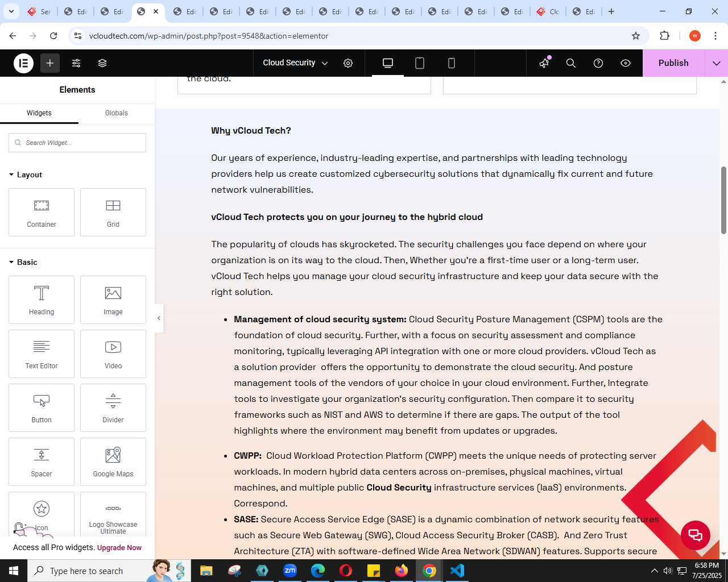
Task: Open the Cloud Security document dropdown
Action: (295, 63)
